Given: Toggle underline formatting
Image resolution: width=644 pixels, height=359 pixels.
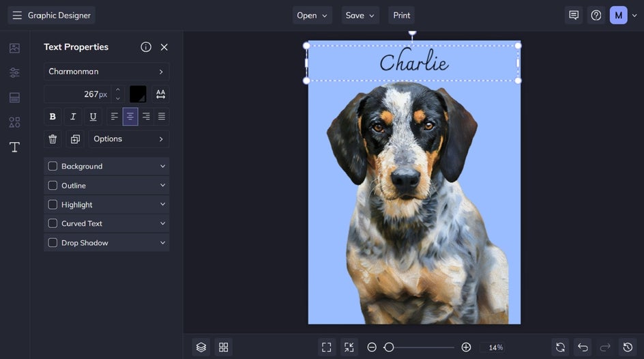Looking at the screenshot, I should pos(93,117).
